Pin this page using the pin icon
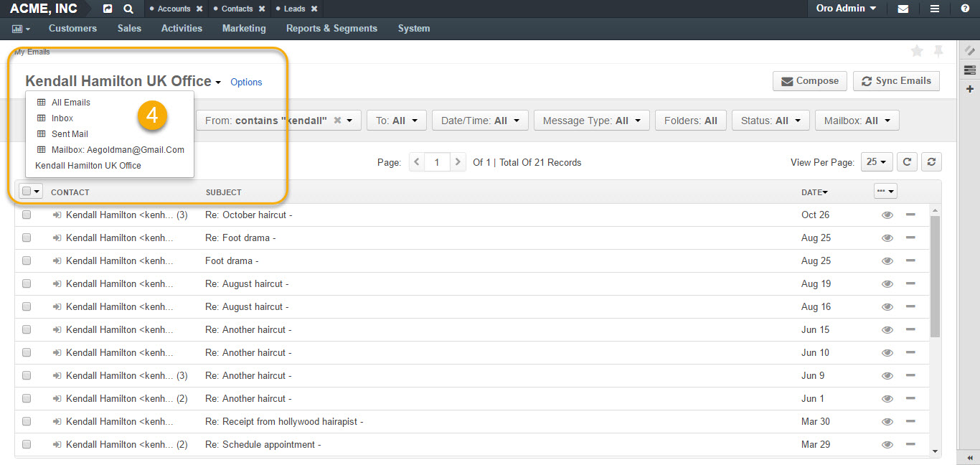980x465 pixels. 938,51
